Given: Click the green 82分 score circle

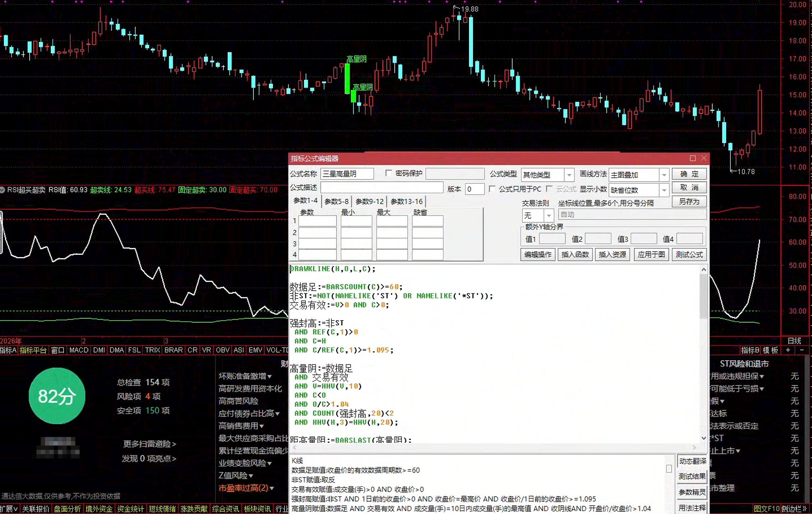Looking at the screenshot, I should pyautogui.click(x=57, y=396).
